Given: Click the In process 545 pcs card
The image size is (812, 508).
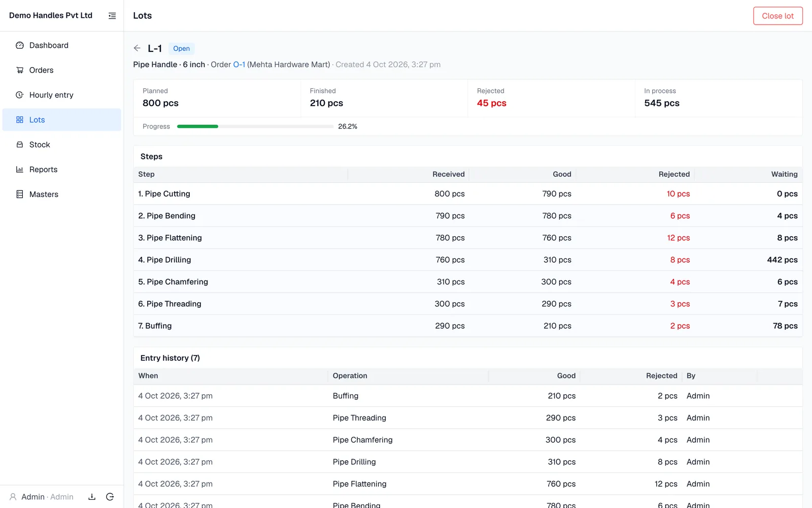Looking at the screenshot, I should pyautogui.click(x=719, y=98).
